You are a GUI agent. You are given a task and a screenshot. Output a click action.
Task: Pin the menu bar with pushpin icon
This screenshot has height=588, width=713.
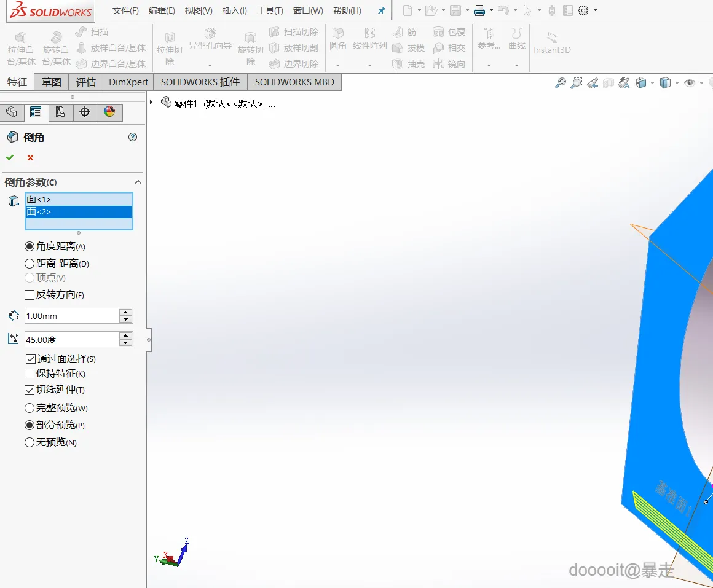pos(382,10)
